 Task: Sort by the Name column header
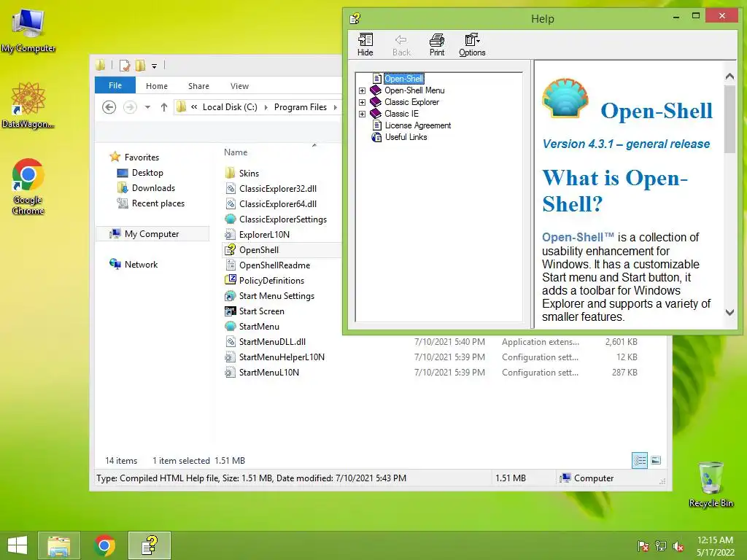236,152
